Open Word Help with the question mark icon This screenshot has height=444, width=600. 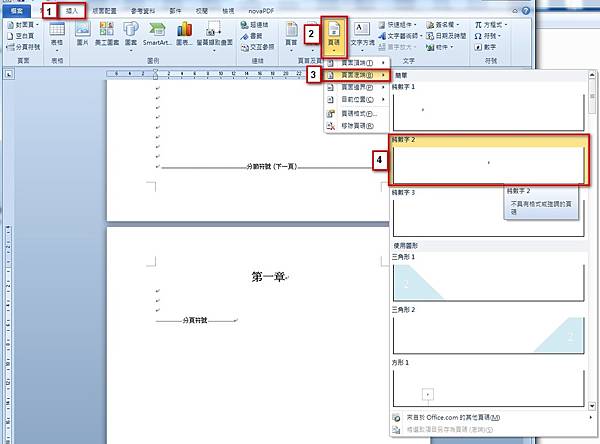527,11
